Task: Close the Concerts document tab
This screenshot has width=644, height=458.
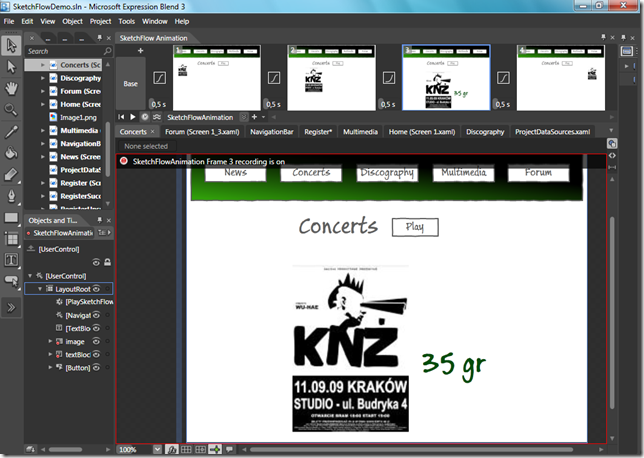Action: point(152,131)
